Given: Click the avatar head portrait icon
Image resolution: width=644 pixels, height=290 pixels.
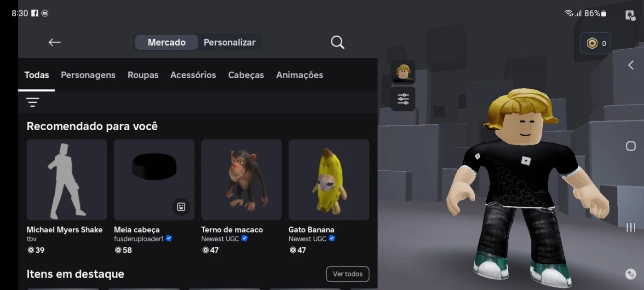Looking at the screenshot, I should (x=403, y=72).
